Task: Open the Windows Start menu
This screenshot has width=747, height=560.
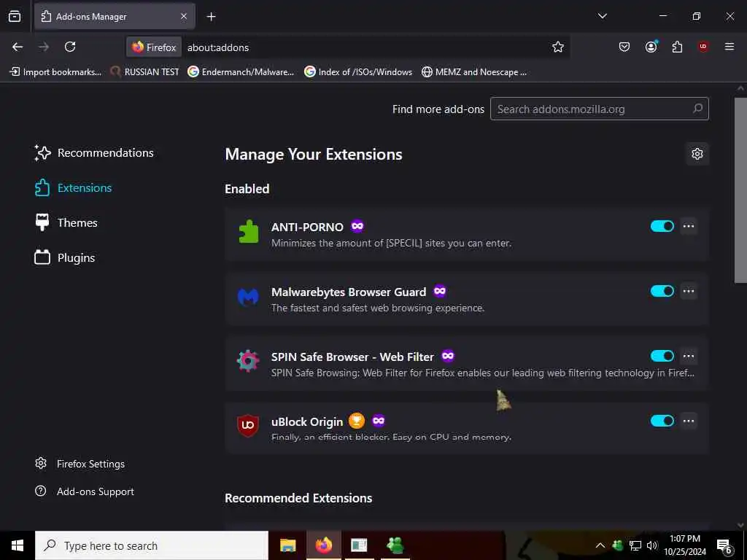Action: coord(18,545)
